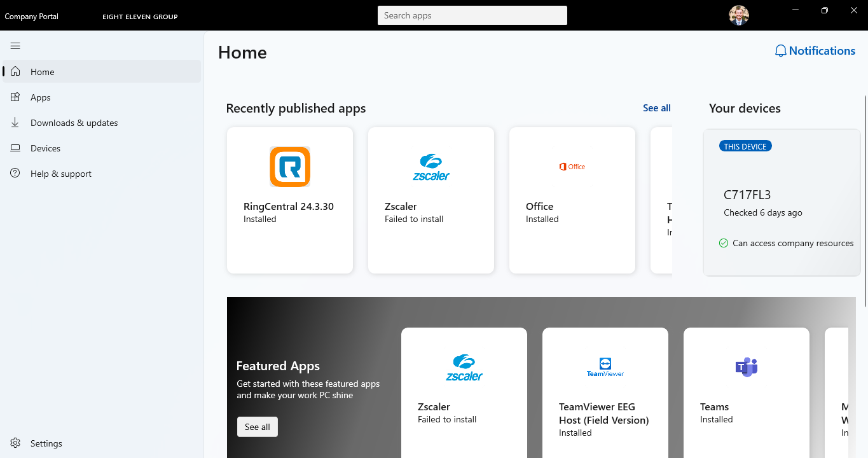Click TeamViewer EEG Host (Field Version) title
The height and width of the screenshot is (458, 868).
coord(604,413)
